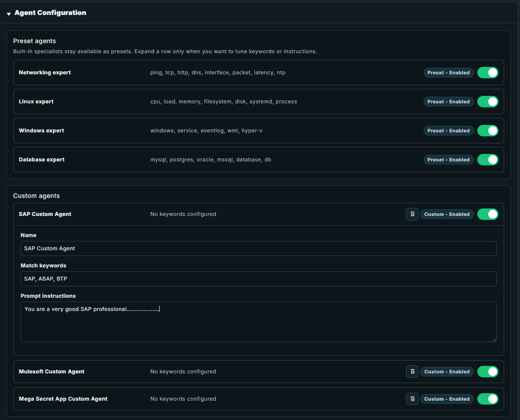This screenshot has width=520, height=420.
Task: Disable the Linux expert toggle
Action: tap(487, 102)
